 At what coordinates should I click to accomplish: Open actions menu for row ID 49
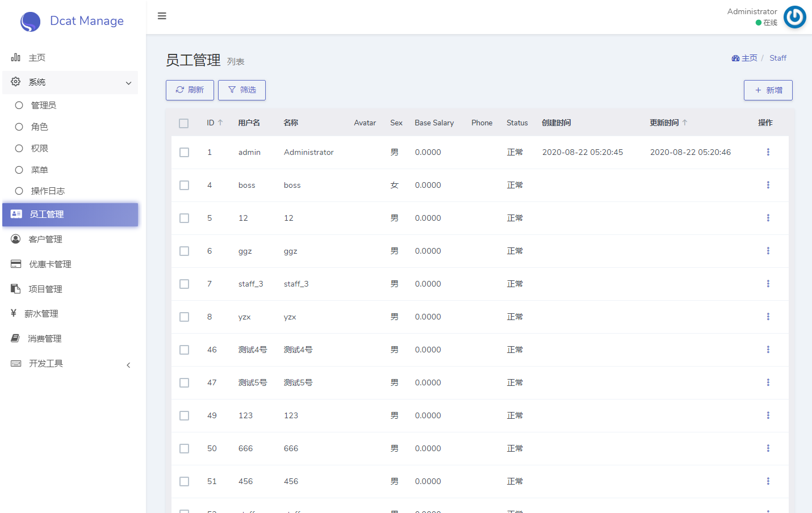point(768,415)
